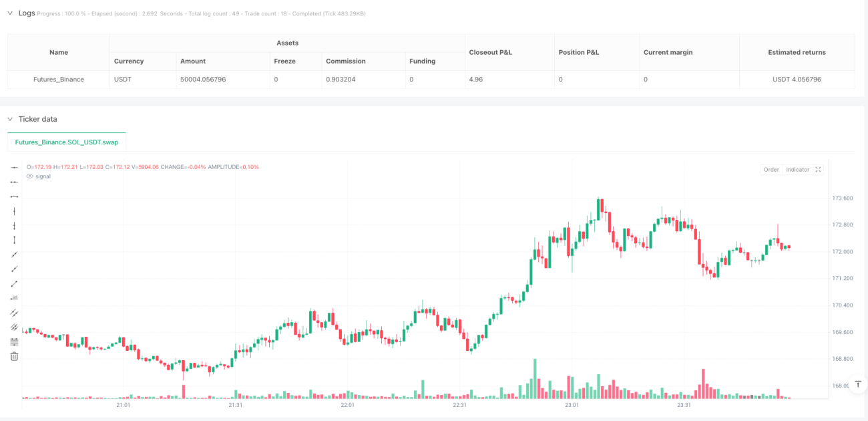The image size is (868, 421).
Task: Select the vertical straight line tool
Action: pyautogui.click(x=14, y=210)
